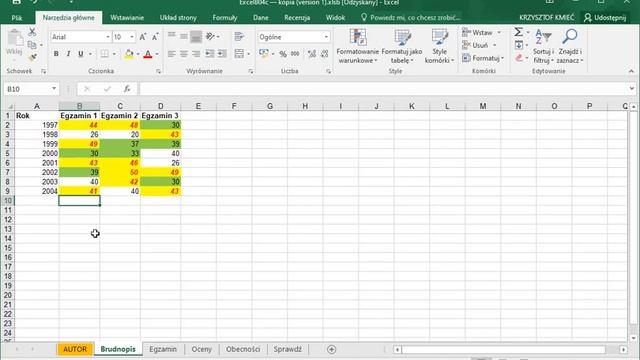This screenshot has width=640, height=360.
Task: Open the Arial font name dropdown
Action: pos(108,37)
